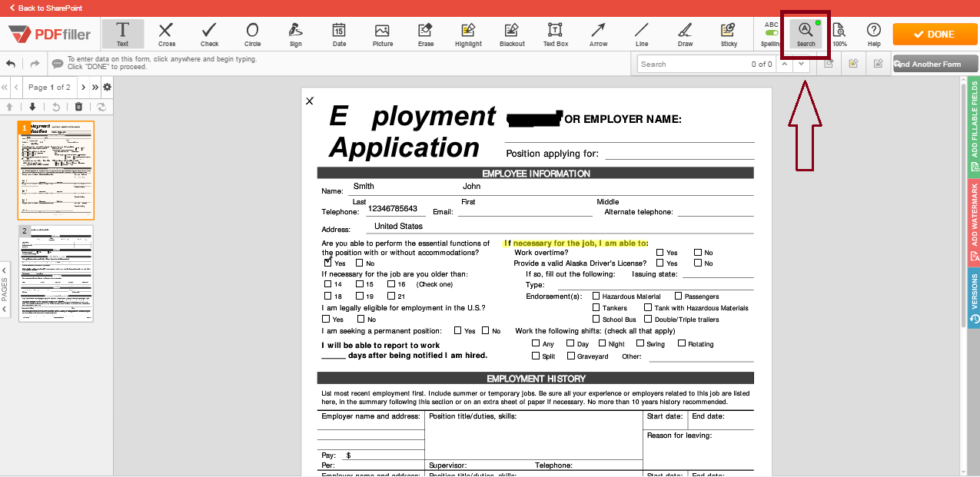Toggle the Spelling switch
Image resolution: width=980 pixels, height=477 pixels.
pyautogui.click(x=771, y=33)
